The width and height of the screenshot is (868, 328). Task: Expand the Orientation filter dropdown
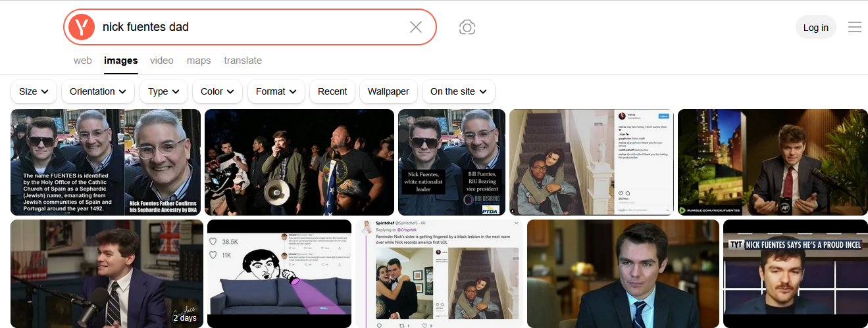click(98, 91)
